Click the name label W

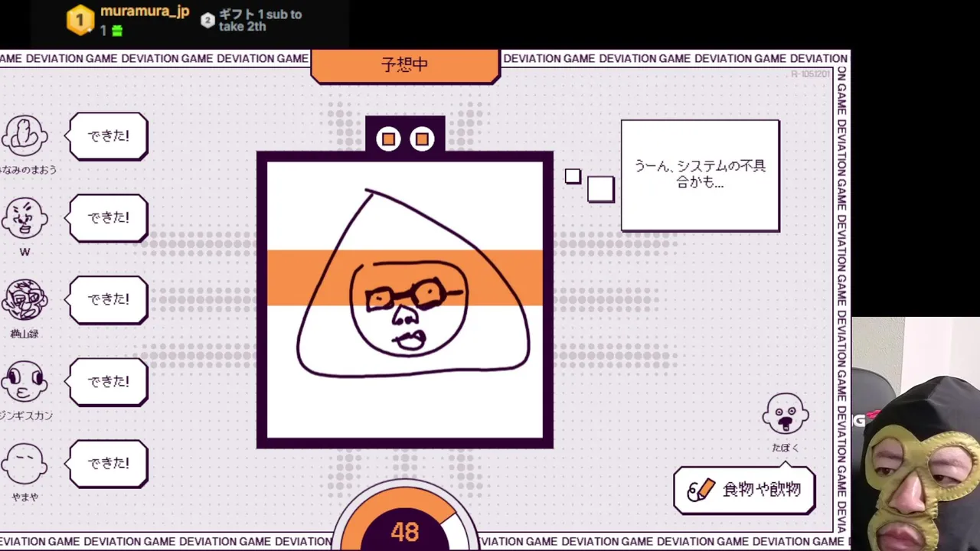[x=24, y=253]
